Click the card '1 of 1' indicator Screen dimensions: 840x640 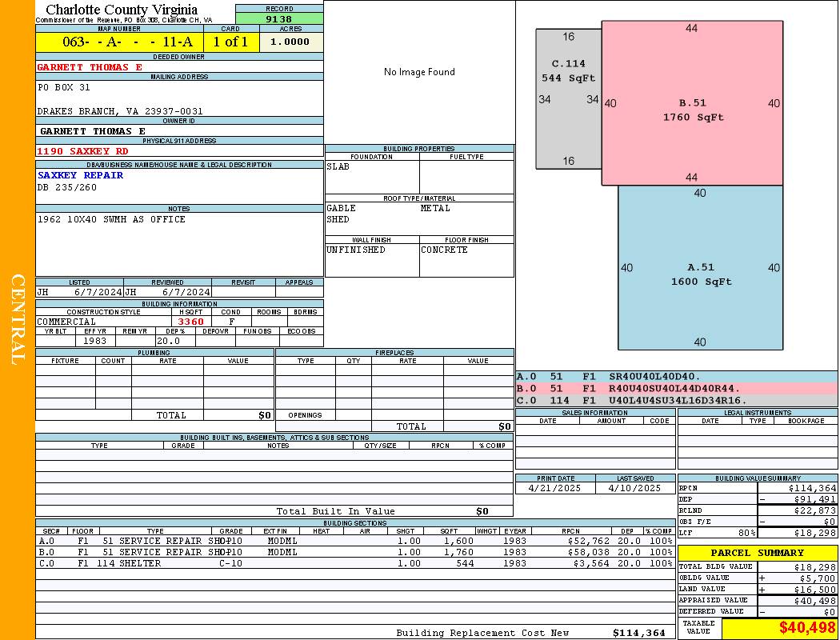pos(231,42)
